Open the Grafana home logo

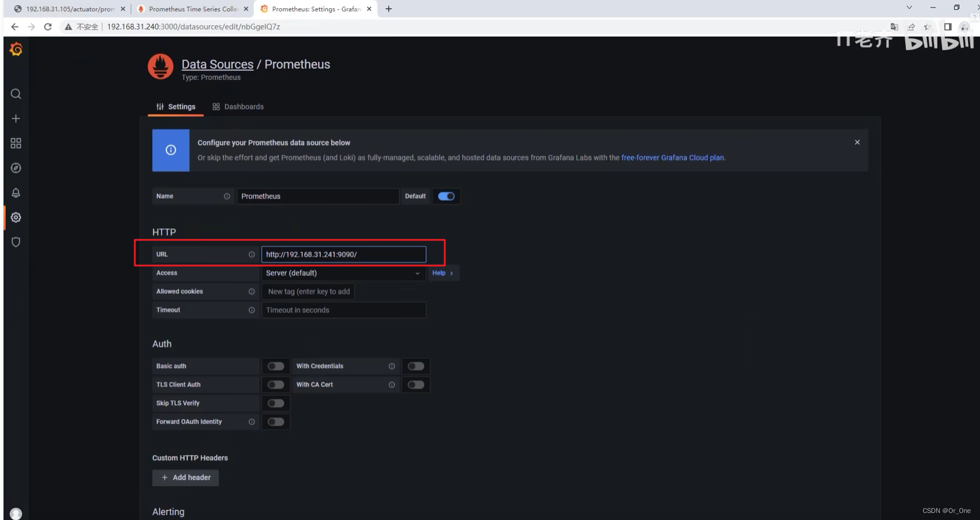point(16,50)
